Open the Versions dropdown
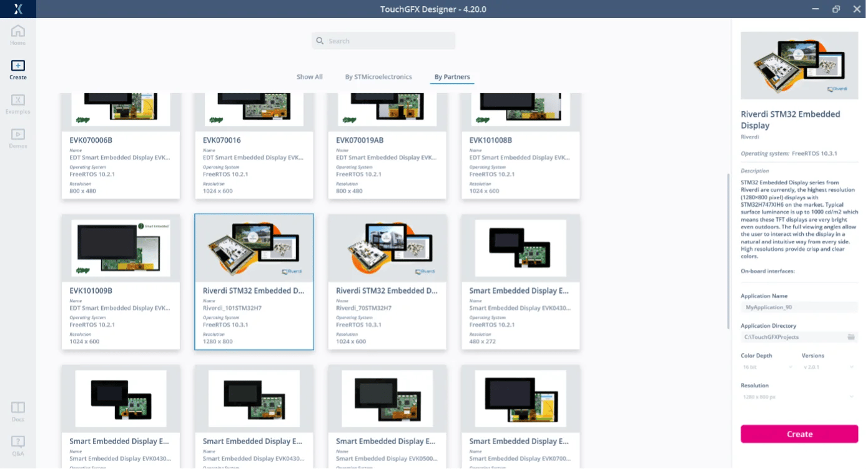The height and width of the screenshot is (471, 868). point(828,367)
